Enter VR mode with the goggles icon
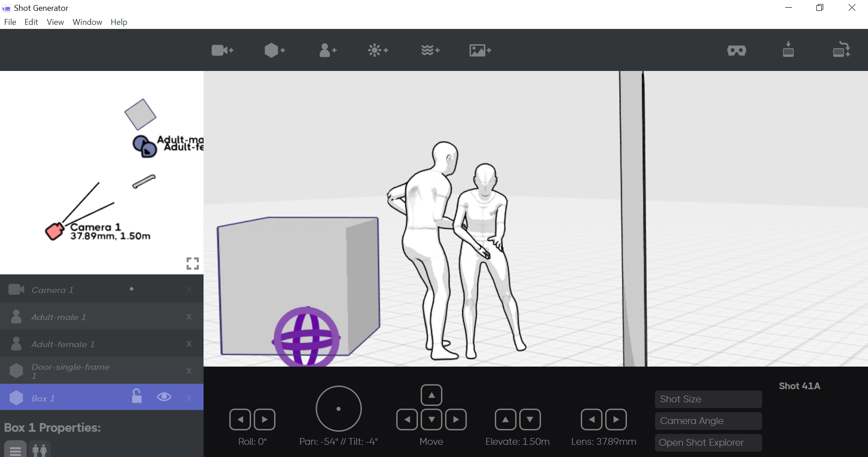Screen dimensions: 868x457 tap(736, 50)
